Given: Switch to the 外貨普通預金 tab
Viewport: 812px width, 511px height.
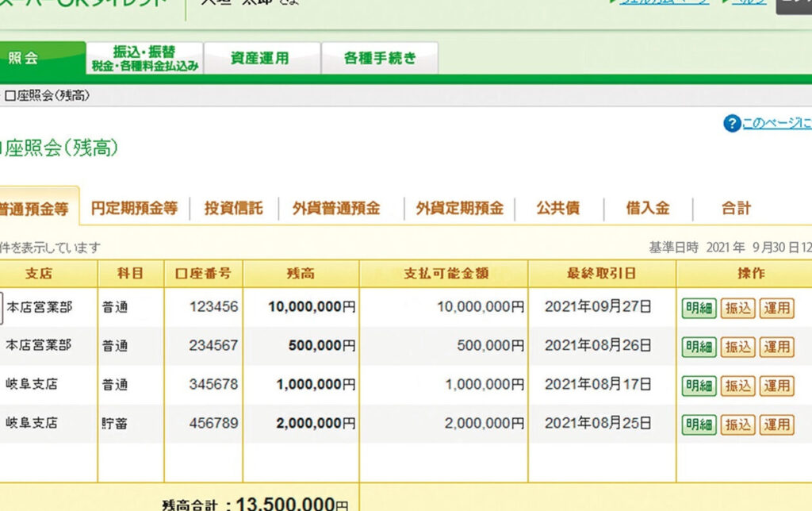Looking at the screenshot, I should point(336,209).
